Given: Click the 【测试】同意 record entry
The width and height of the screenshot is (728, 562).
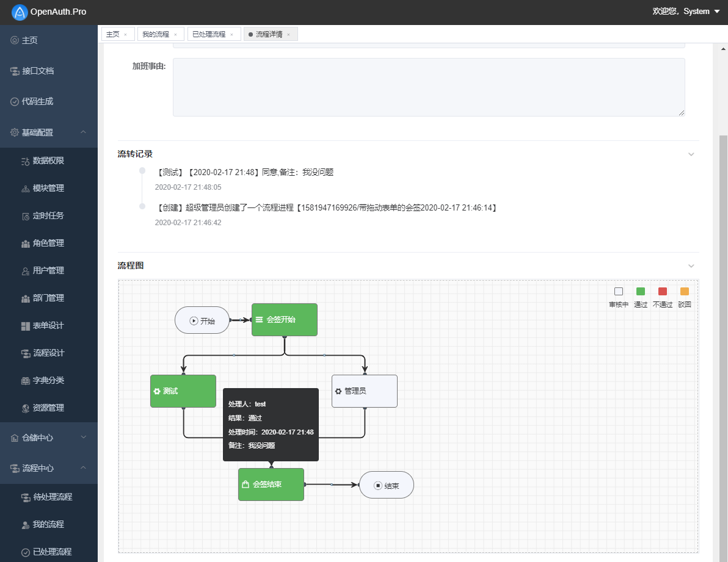Looking at the screenshot, I should point(244,173).
